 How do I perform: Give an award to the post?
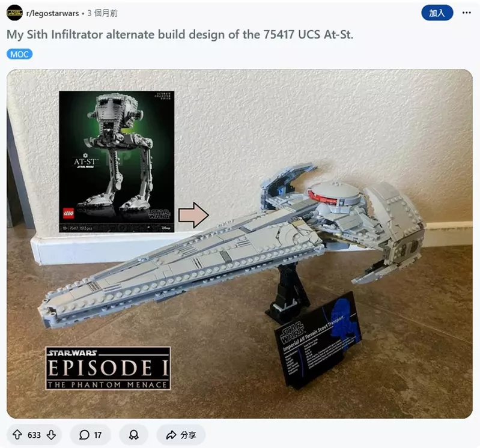[x=134, y=435]
